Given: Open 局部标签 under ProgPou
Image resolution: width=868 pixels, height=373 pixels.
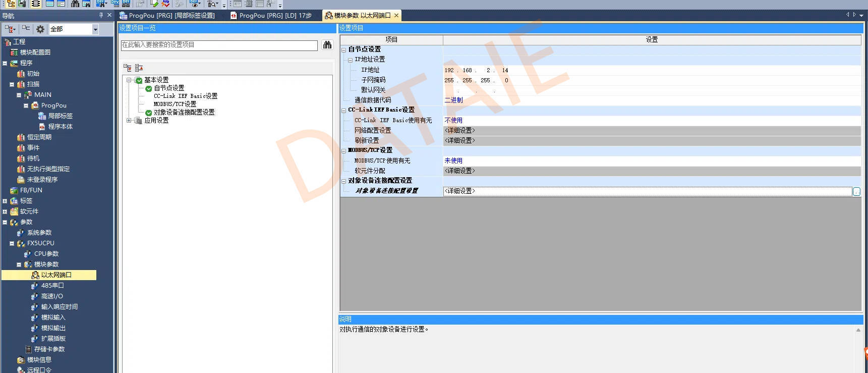Looking at the screenshot, I should [x=60, y=116].
